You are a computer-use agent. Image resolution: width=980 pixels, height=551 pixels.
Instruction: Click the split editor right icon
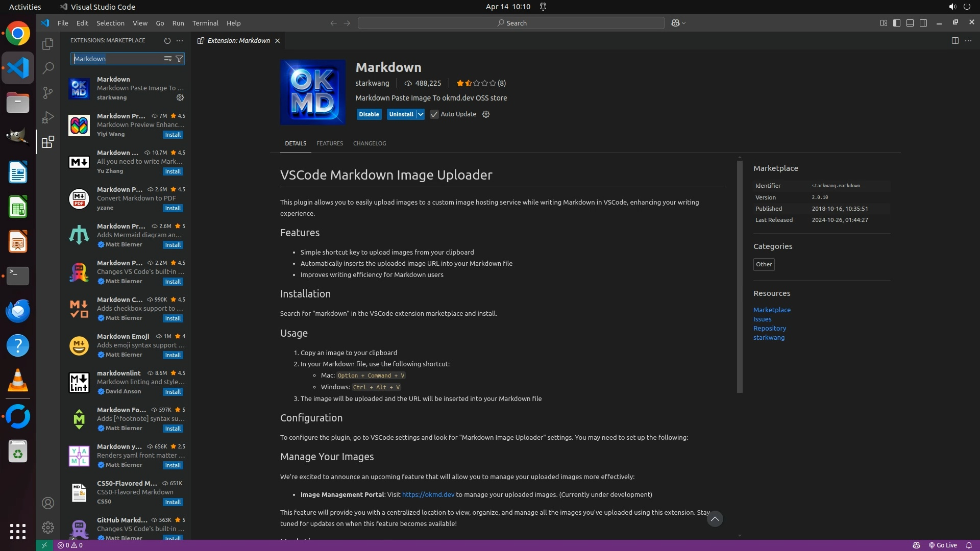(954, 40)
